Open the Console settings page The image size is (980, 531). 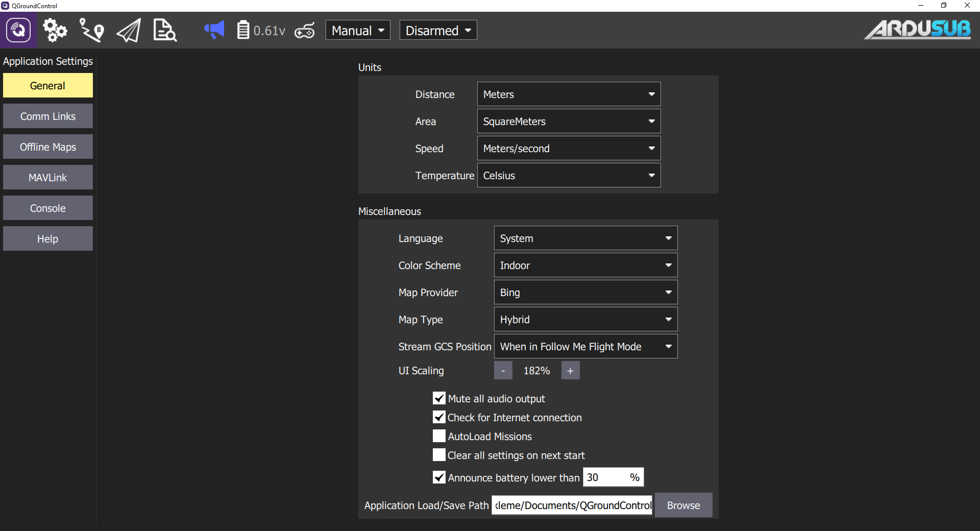tap(48, 208)
